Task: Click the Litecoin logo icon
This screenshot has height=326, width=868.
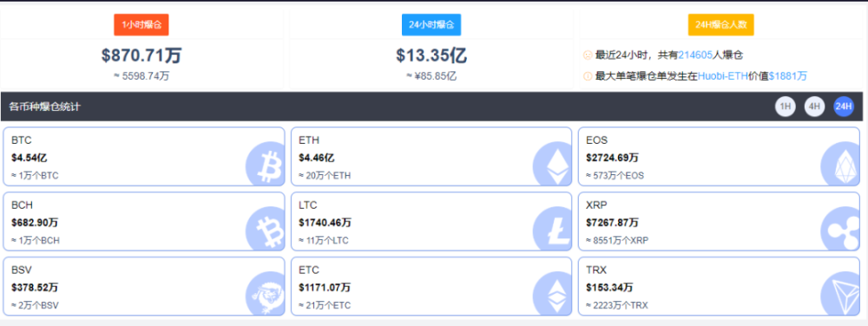Action: tap(551, 229)
